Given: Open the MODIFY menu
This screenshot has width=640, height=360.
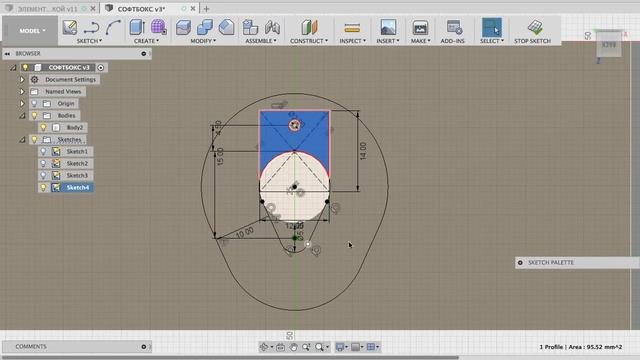Looking at the screenshot, I should 203,41.
